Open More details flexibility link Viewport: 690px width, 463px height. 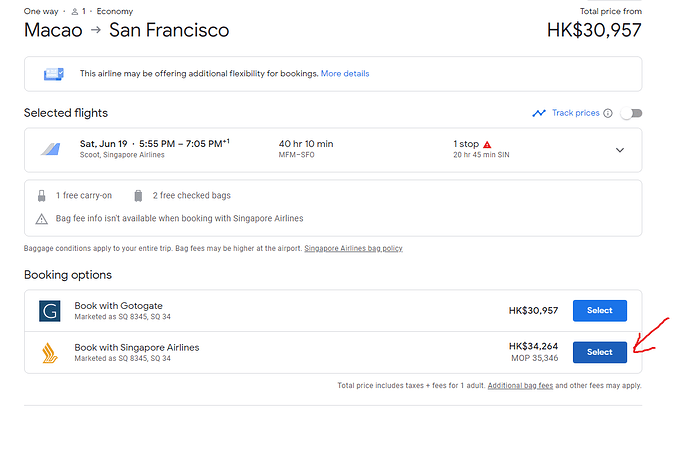point(345,73)
